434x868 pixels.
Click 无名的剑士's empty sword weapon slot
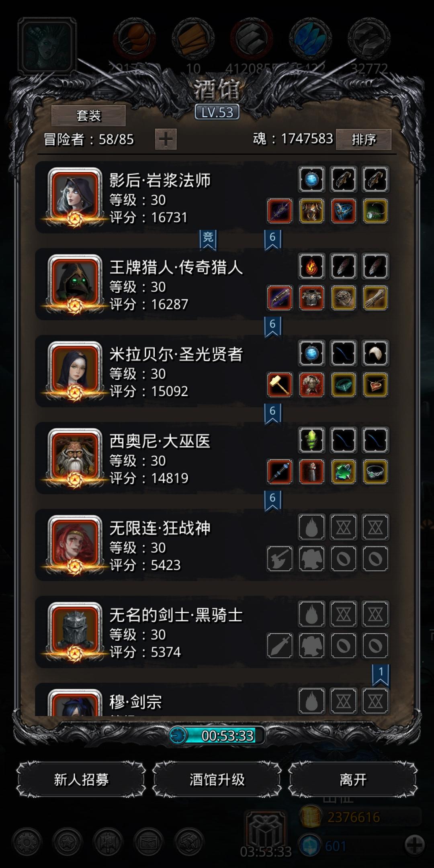coord(280,645)
